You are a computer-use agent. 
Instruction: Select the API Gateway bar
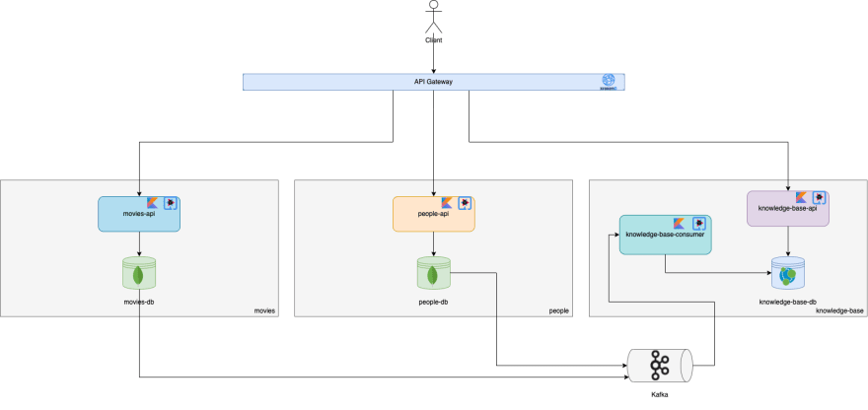point(434,82)
